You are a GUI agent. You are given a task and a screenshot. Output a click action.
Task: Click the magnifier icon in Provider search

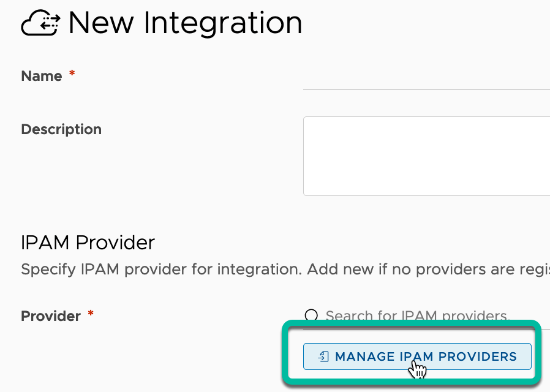click(x=311, y=315)
